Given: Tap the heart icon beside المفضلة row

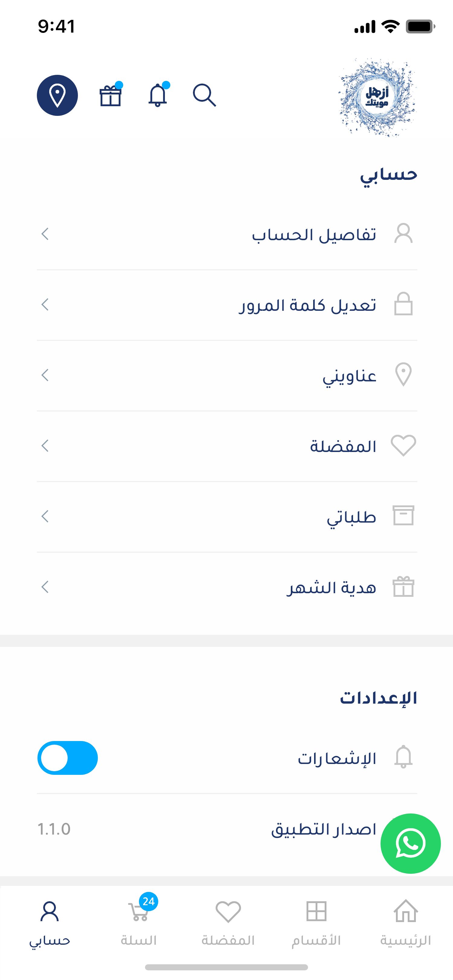Looking at the screenshot, I should coord(403,445).
